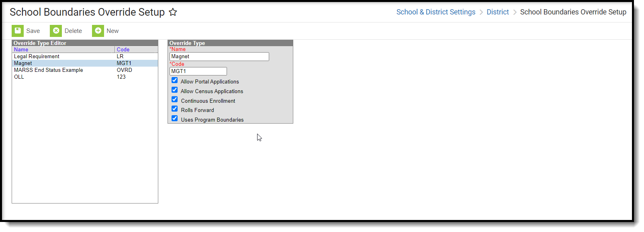The height and width of the screenshot is (232, 644).
Task: Click into the Code input field
Action: (x=198, y=71)
